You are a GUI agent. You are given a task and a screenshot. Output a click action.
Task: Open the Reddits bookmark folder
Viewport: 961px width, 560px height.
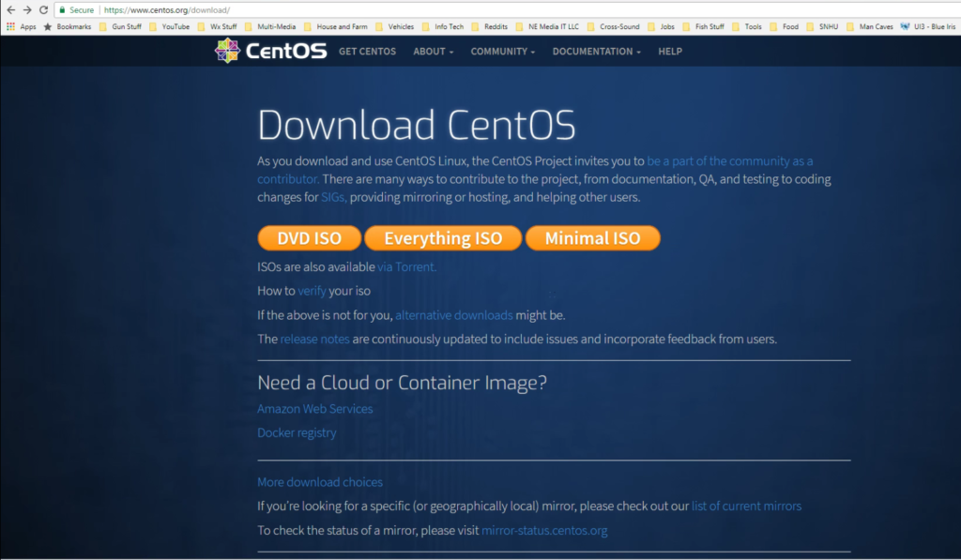point(490,26)
